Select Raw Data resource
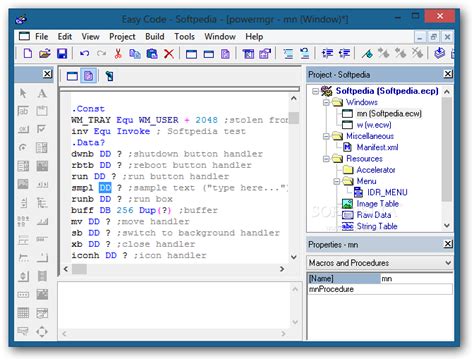 click(374, 215)
